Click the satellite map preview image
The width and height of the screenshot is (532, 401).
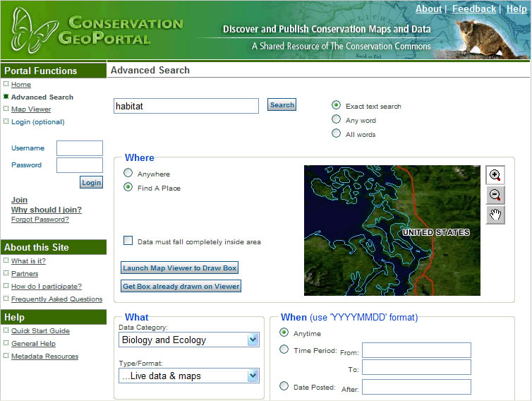(x=392, y=230)
